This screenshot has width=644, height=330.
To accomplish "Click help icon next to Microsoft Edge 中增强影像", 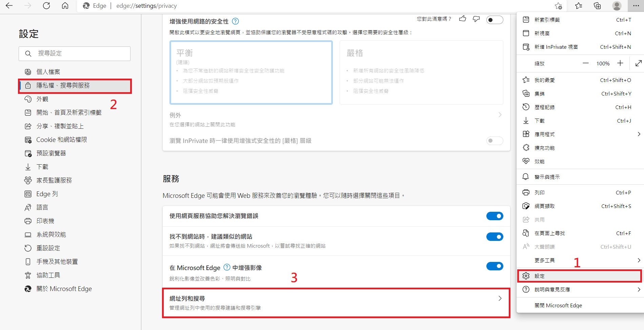I will [x=227, y=267].
